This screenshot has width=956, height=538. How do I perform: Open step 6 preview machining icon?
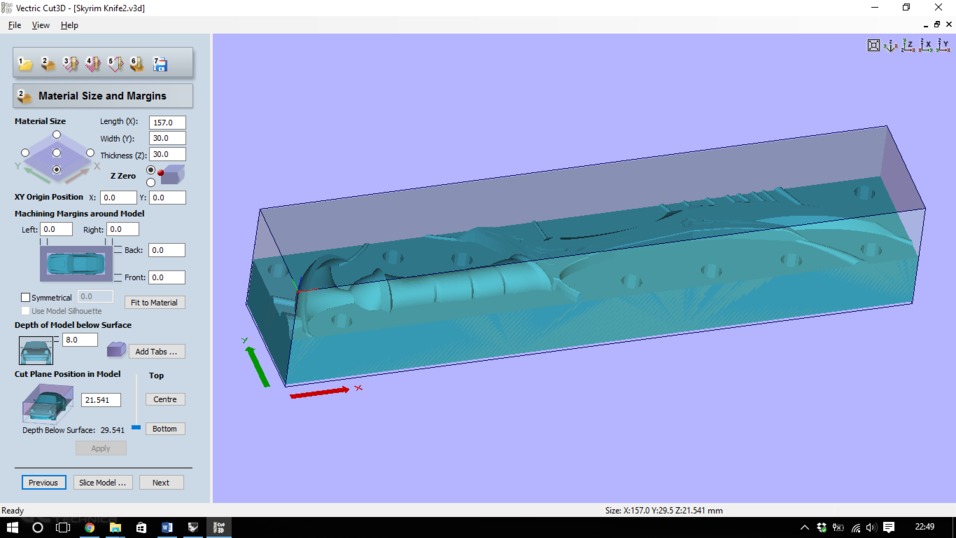tap(137, 63)
